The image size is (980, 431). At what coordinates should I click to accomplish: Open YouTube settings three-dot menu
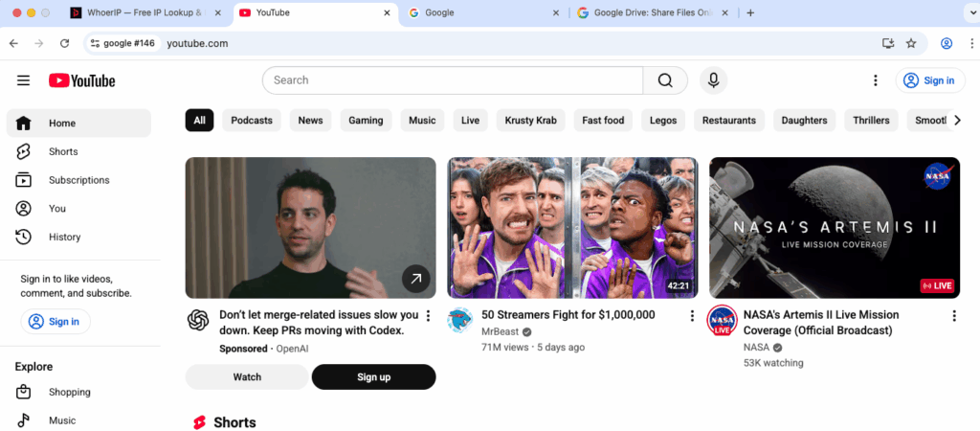875,80
